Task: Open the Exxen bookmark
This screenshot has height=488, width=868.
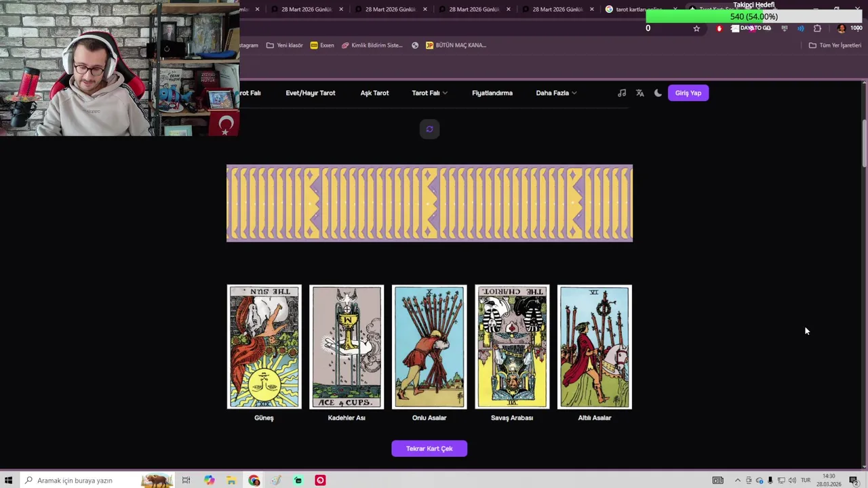Action: tap(322, 45)
